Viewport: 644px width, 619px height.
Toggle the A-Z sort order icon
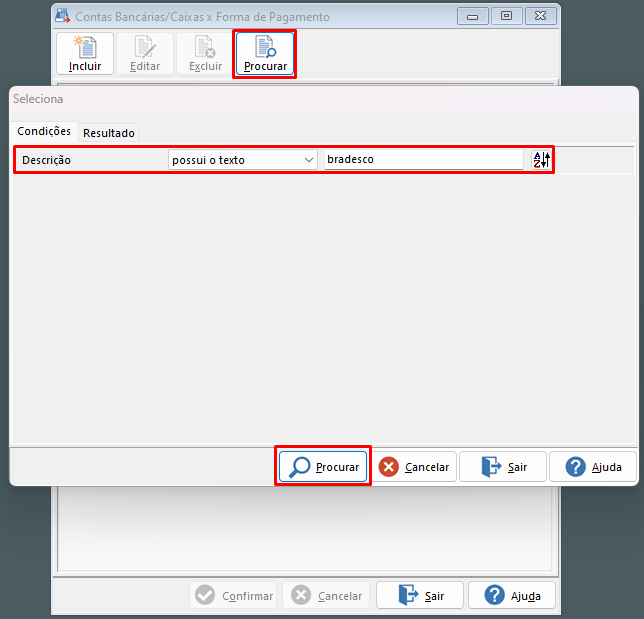[x=541, y=160]
